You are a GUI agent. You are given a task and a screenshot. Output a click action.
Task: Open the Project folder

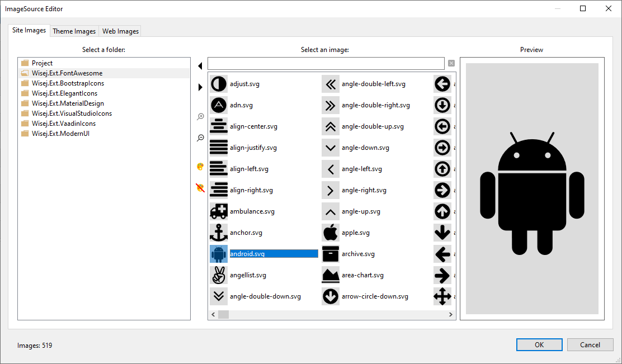[42, 63]
